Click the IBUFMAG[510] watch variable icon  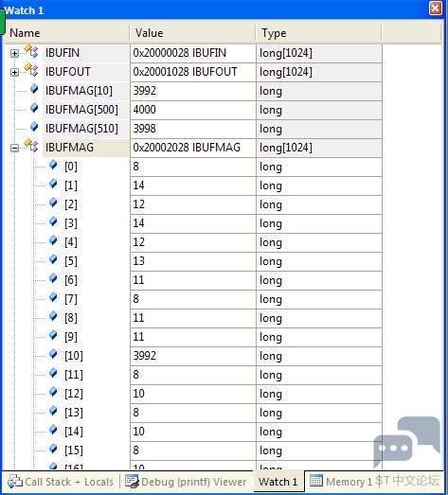click(34, 127)
